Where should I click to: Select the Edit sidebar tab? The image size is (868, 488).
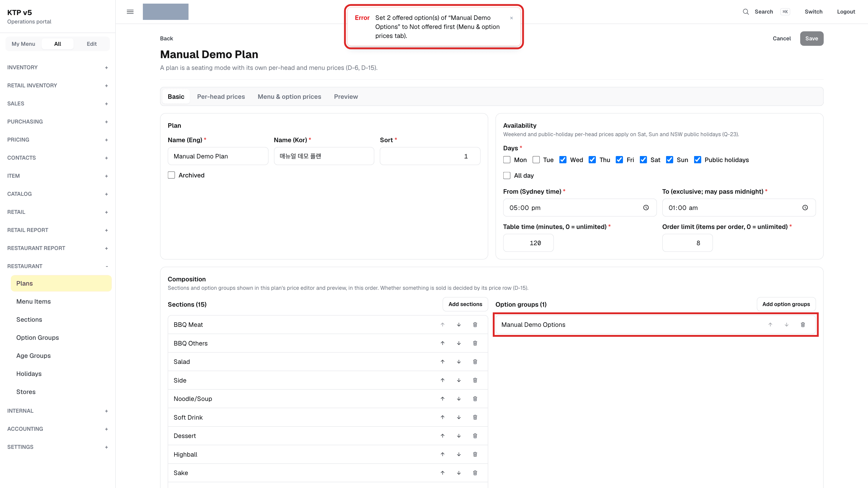tap(92, 44)
